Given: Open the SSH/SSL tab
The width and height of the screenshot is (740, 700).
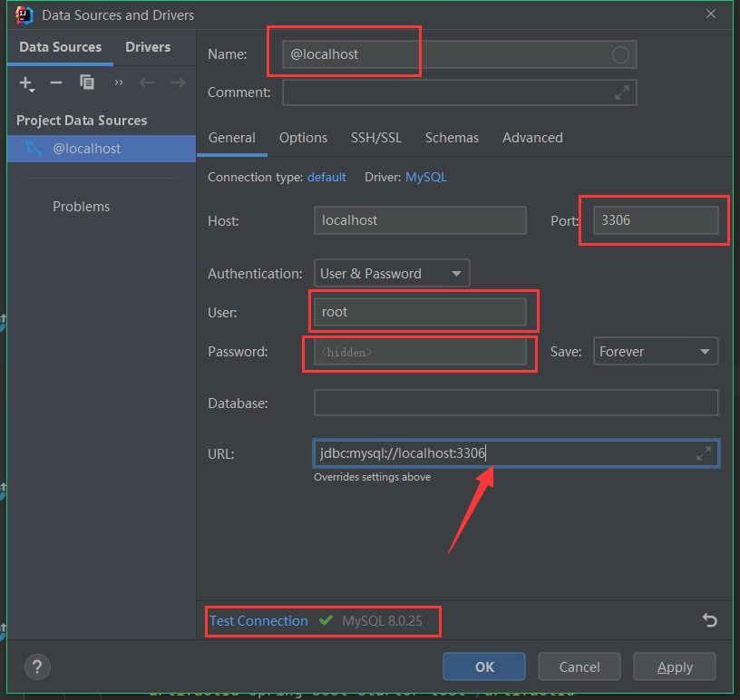Looking at the screenshot, I should [376, 138].
